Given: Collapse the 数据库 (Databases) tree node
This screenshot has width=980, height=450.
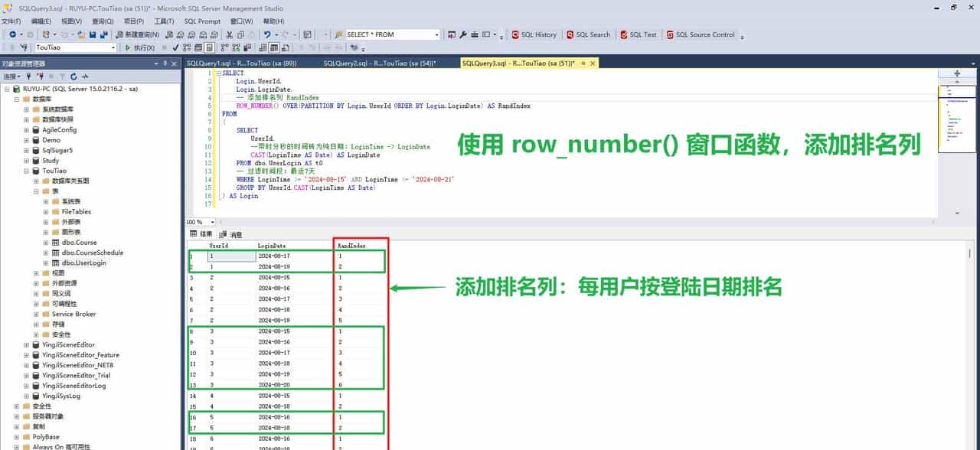Looking at the screenshot, I should (x=17, y=99).
